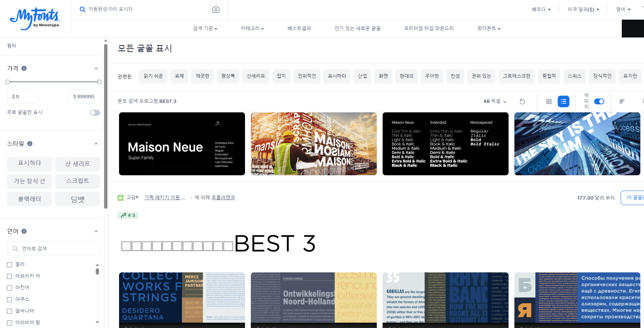Collapse the 언어 filter section
The image size is (644, 328).
pyautogui.click(x=96, y=231)
